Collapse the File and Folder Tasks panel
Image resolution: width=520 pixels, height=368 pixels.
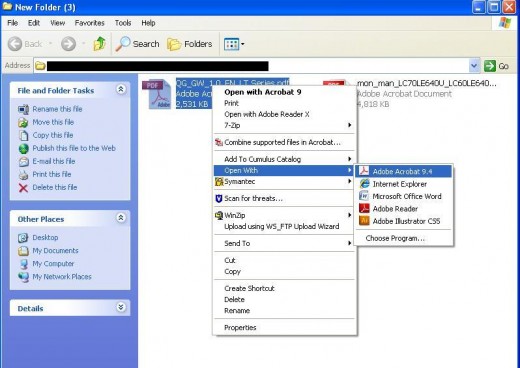(121, 89)
